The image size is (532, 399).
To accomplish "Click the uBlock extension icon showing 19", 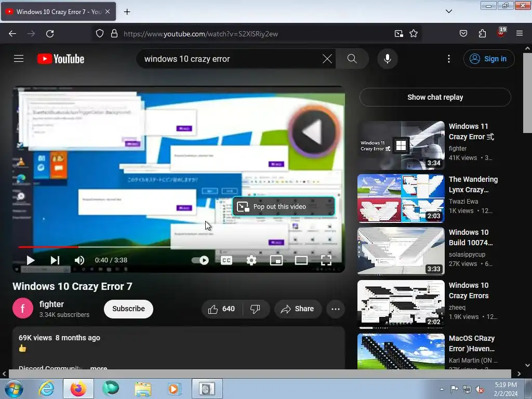I will (501, 32).
